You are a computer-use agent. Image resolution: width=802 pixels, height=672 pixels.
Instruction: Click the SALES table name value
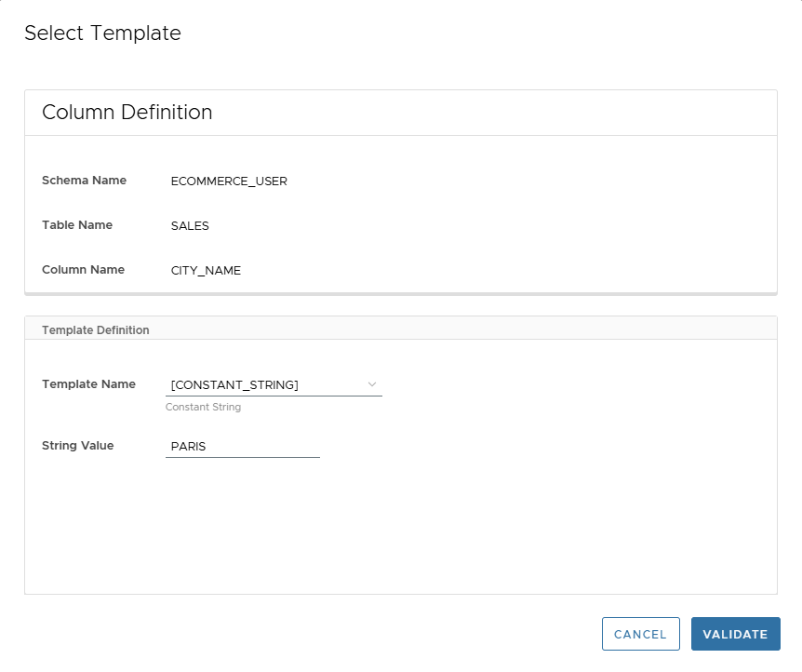(190, 225)
